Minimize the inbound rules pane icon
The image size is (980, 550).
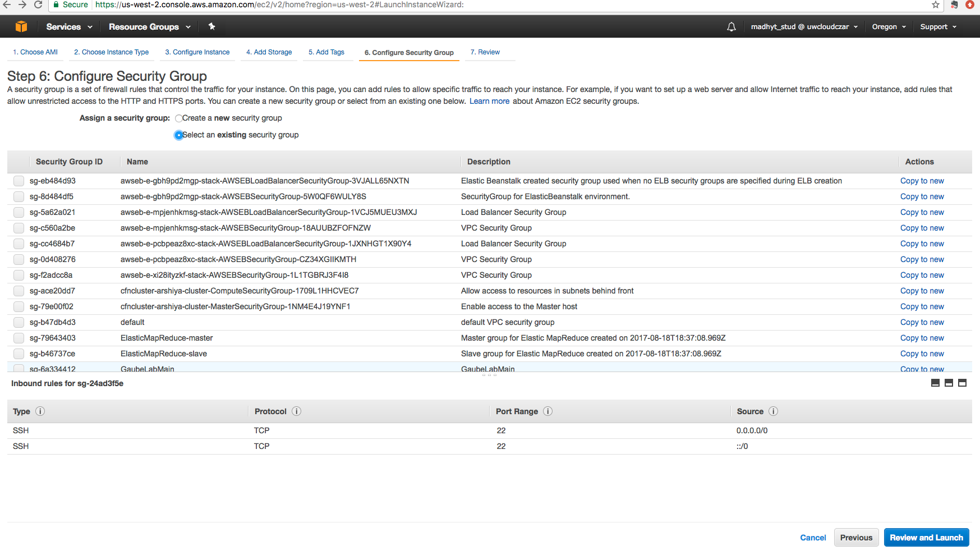(935, 383)
